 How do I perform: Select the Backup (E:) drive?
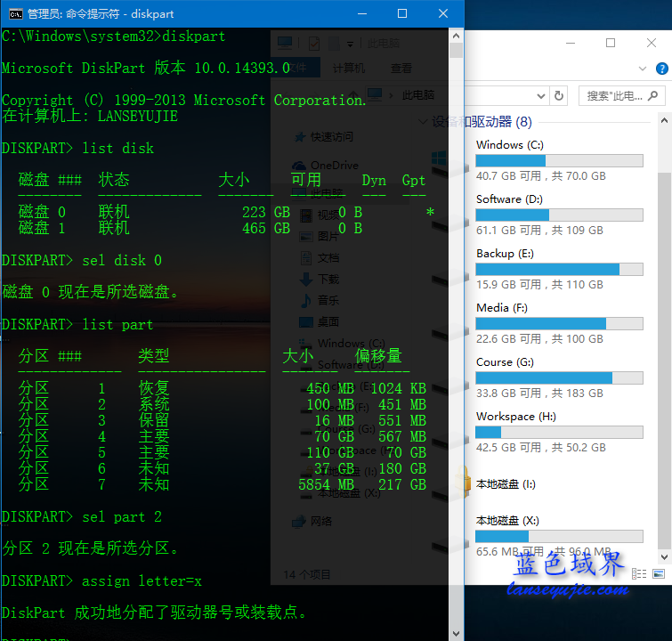click(x=559, y=269)
